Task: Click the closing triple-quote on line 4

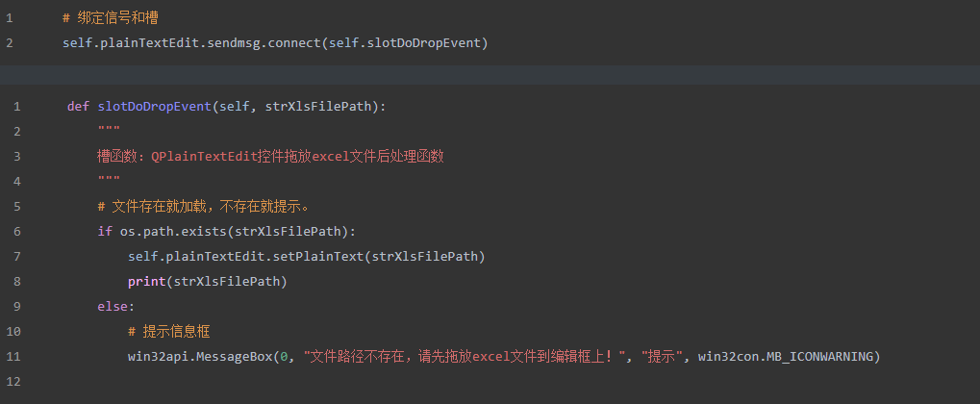Action: [x=109, y=180]
